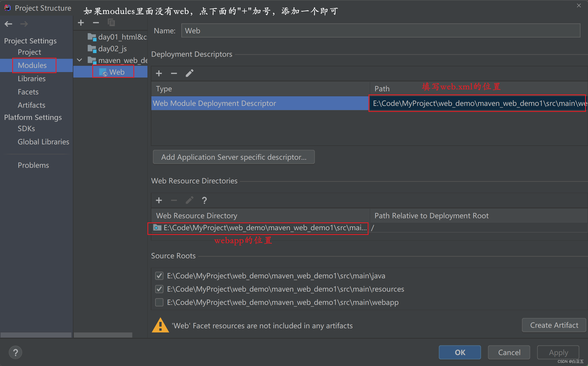Collapse the maven_web_demo module node
Image resolution: width=588 pixels, height=366 pixels.
(80, 60)
